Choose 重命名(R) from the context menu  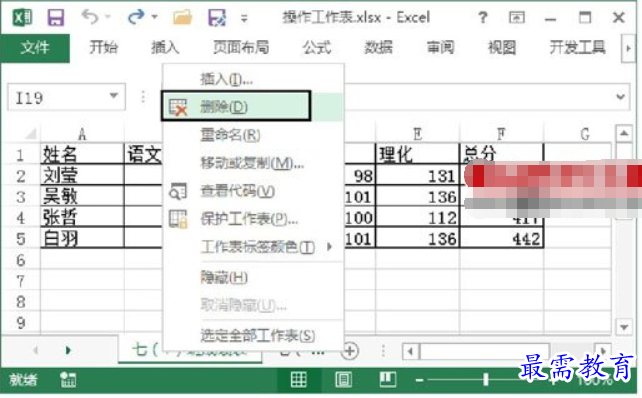coord(252,135)
